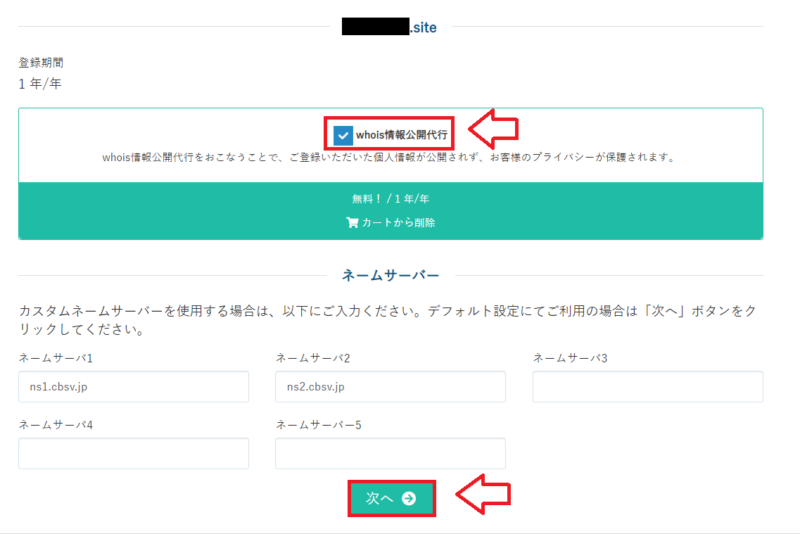This screenshot has width=800, height=534.
Task: Click the arrow icon inside 次へ button
Action: point(409,498)
